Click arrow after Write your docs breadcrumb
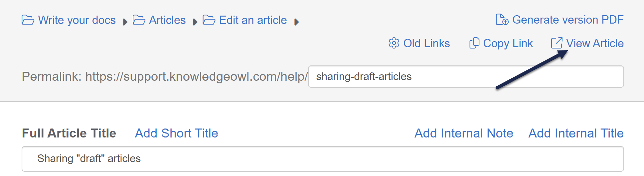 [x=125, y=22]
